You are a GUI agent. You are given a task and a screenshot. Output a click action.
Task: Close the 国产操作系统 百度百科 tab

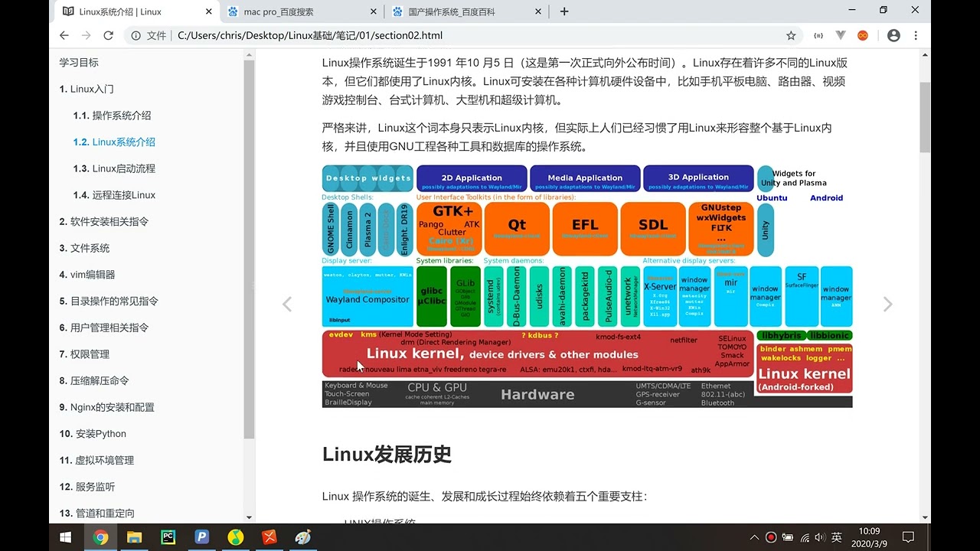click(537, 11)
